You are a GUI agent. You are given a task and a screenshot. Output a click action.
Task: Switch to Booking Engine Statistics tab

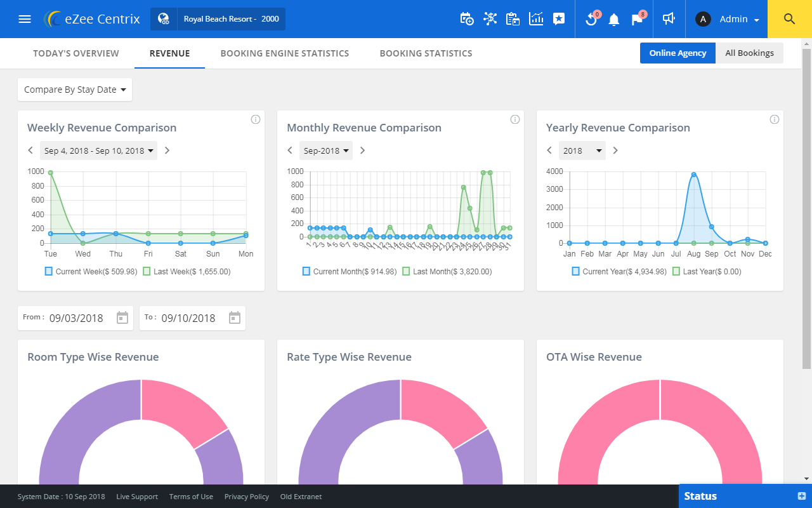click(285, 53)
